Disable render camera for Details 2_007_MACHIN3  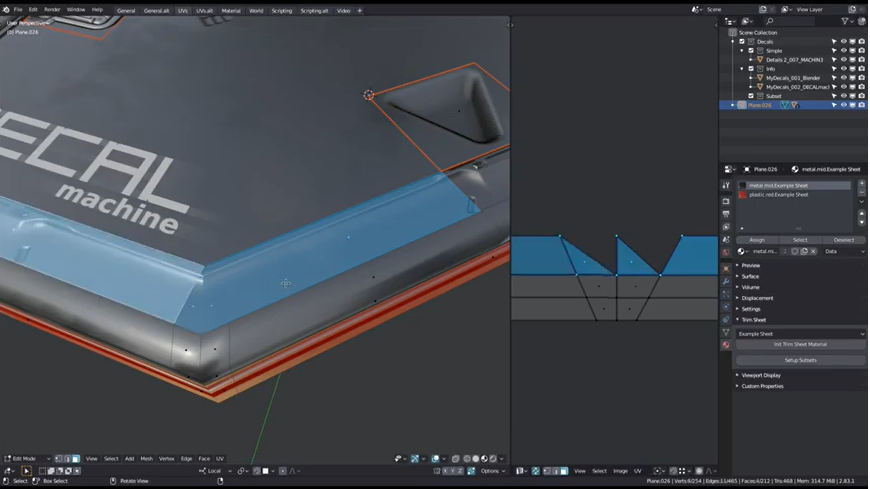(x=862, y=59)
